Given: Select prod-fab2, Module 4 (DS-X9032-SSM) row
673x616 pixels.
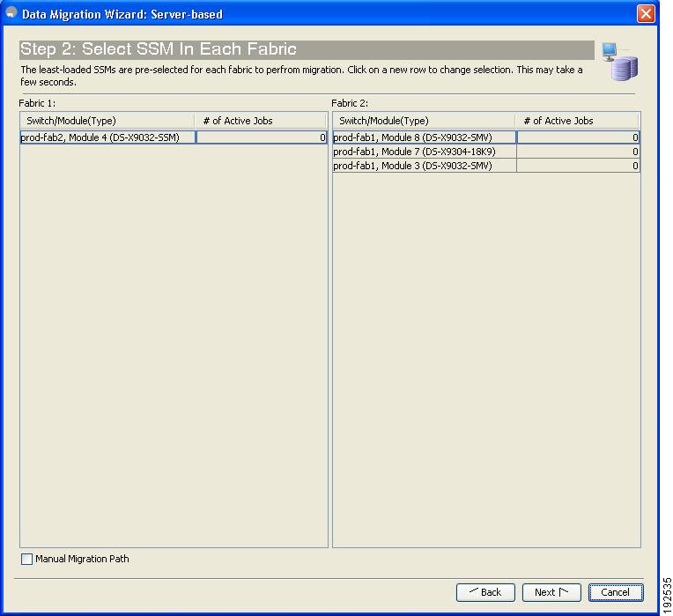Looking at the screenshot, I should (x=174, y=137).
